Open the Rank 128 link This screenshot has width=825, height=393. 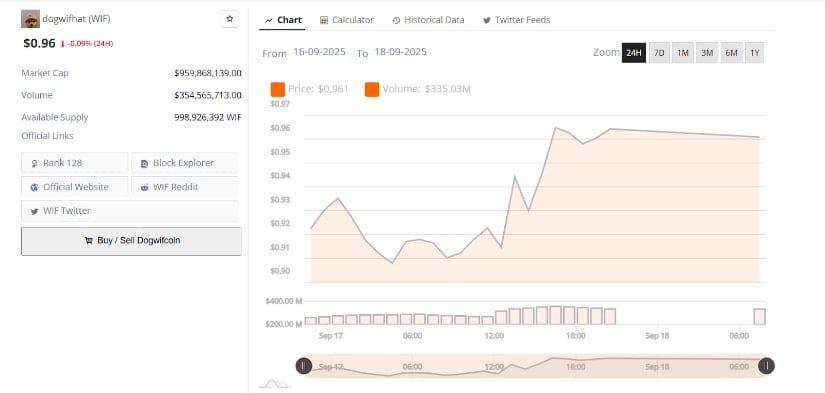tap(75, 163)
